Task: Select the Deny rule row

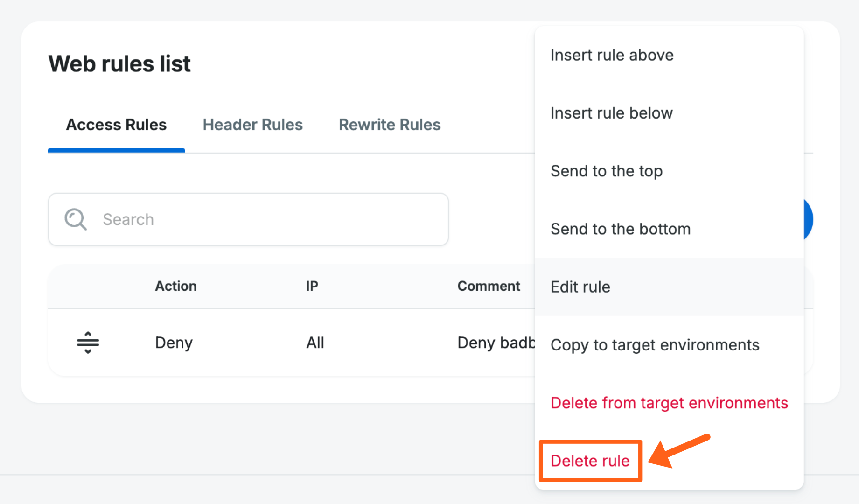Action: pyautogui.click(x=280, y=343)
